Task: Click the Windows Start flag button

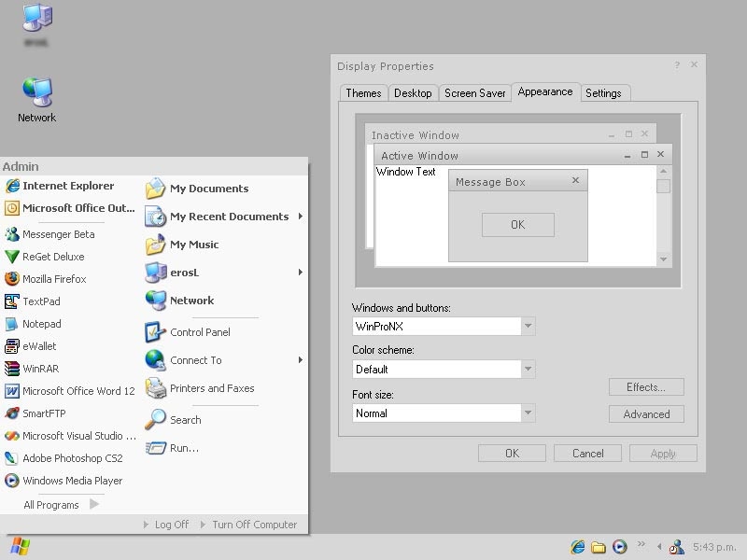Action: pos(20,547)
